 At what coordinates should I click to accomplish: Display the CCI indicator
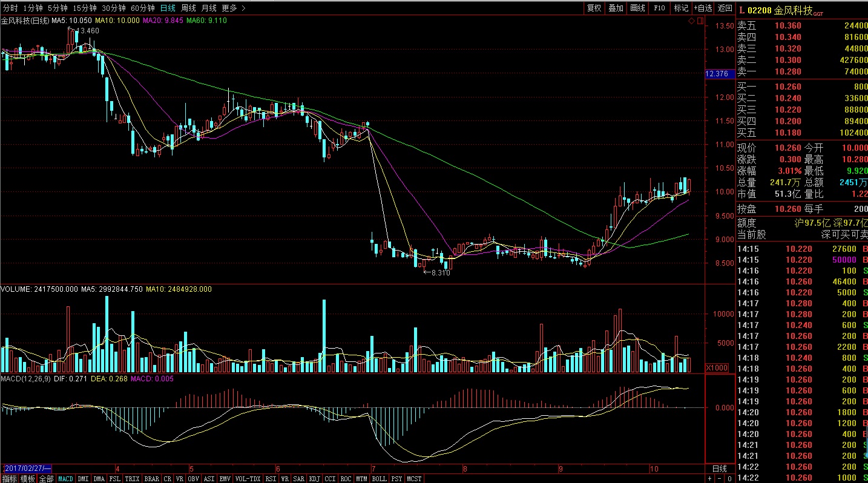pos(330,479)
